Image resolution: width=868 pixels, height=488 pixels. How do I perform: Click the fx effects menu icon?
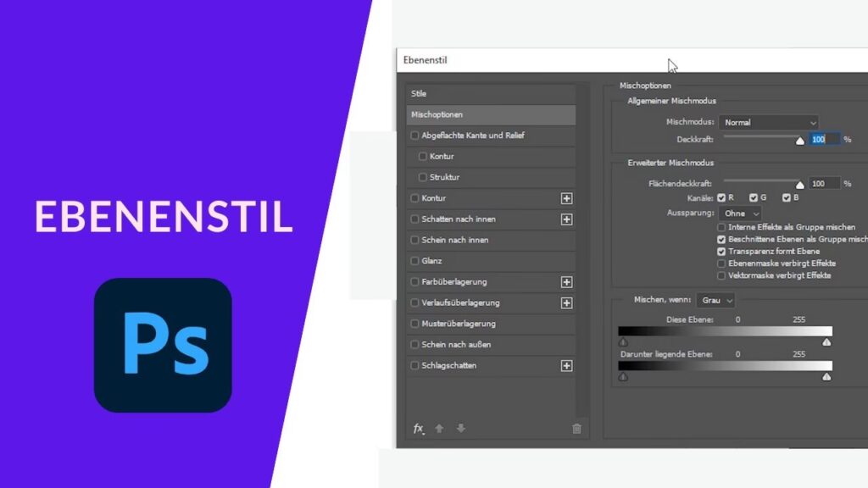418,429
